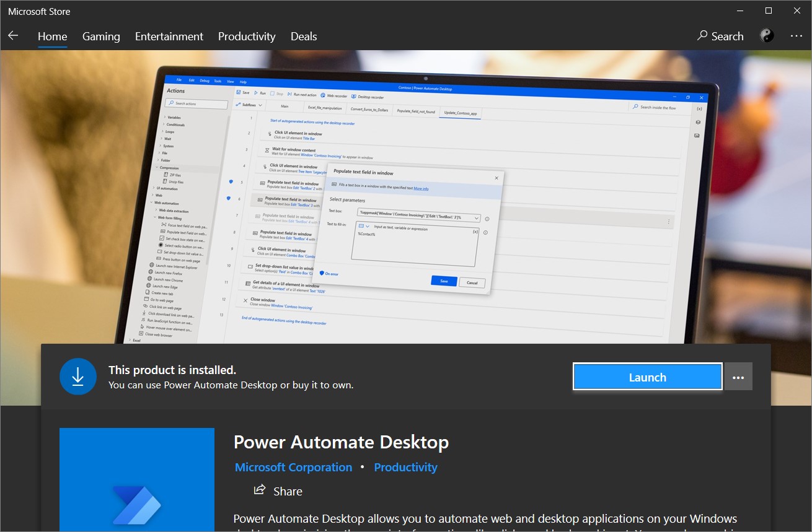The image size is (812, 532).
Task: Open the Deals tab
Action: [304, 37]
